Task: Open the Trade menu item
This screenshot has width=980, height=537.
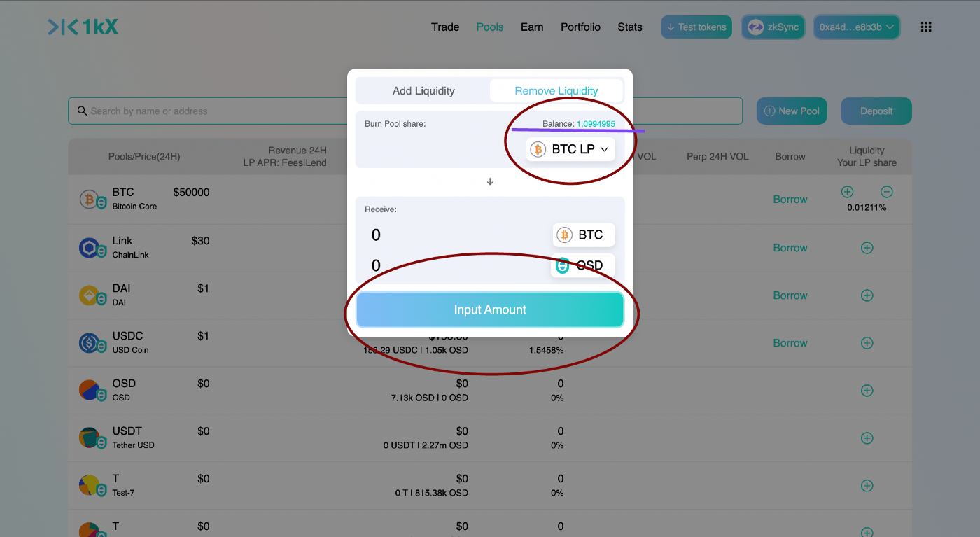Action: [x=445, y=27]
